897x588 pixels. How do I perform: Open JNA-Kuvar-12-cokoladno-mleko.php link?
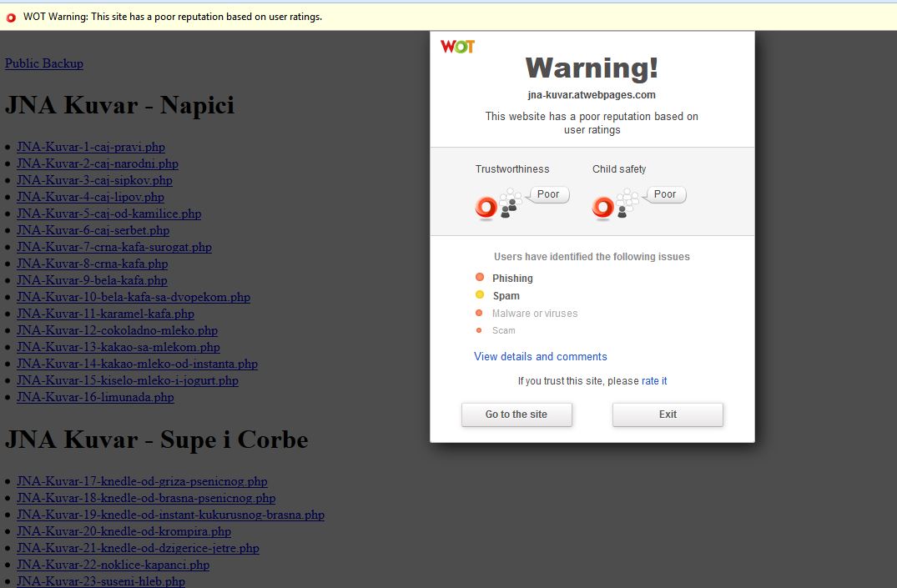pyautogui.click(x=118, y=330)
